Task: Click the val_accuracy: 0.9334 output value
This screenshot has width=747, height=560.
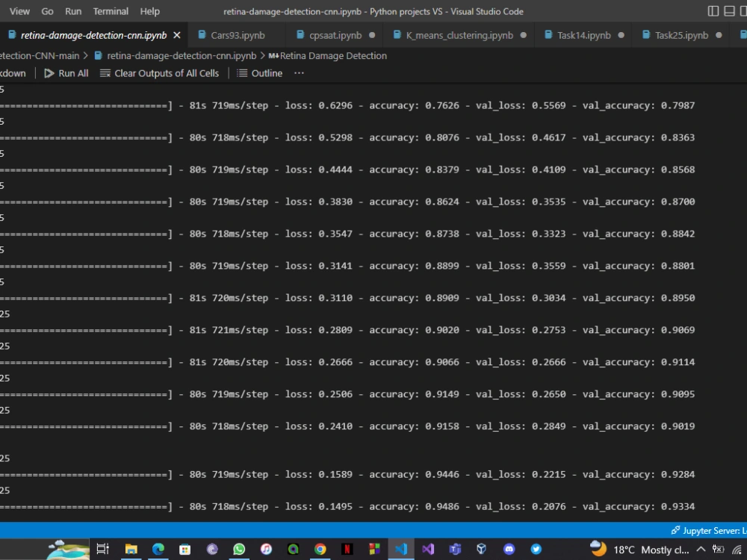Action: [639, 507]
